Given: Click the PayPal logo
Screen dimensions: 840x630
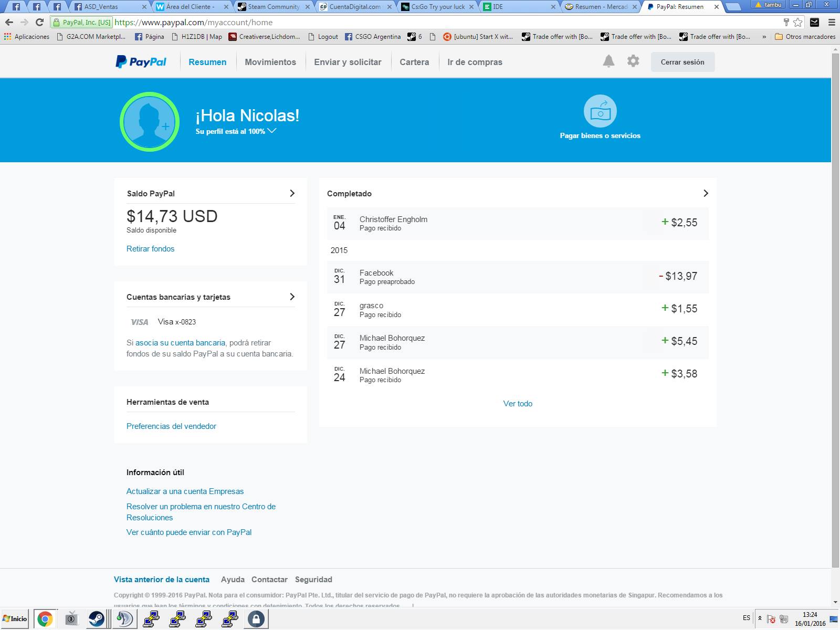Looking at the screenshot, I should pos(141,62).
